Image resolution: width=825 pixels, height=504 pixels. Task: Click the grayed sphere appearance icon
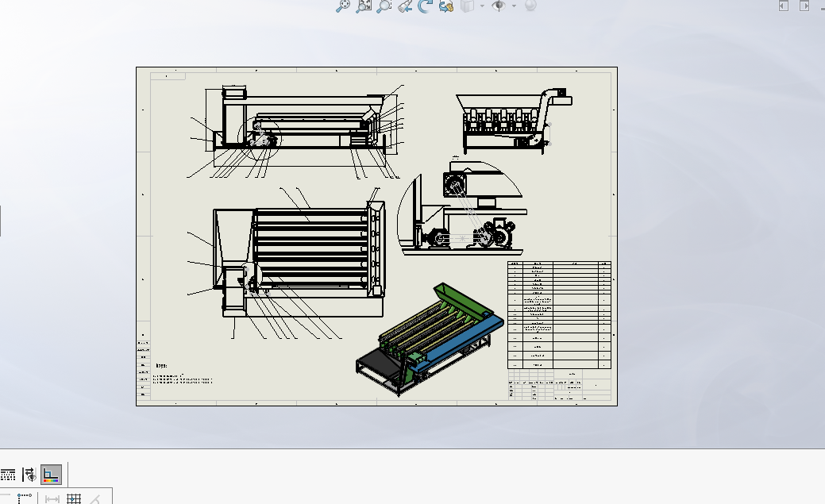(x=530, y=6)
